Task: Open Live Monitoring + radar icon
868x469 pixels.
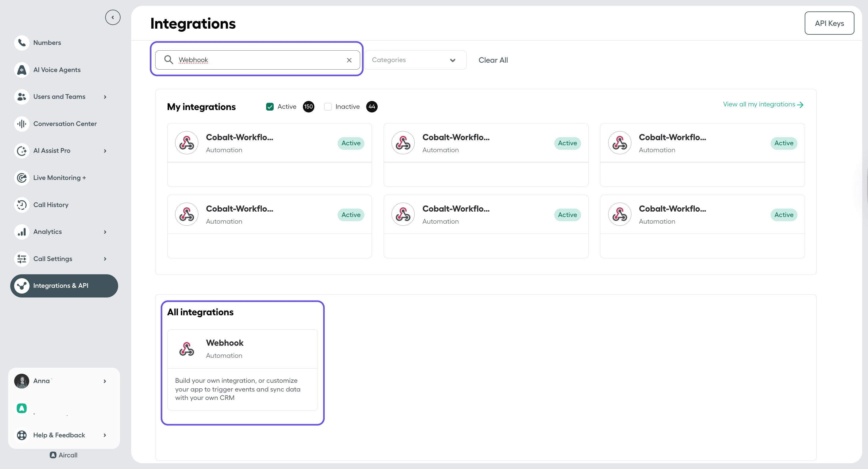Action: pyautogui.click(x=22, y=178)
